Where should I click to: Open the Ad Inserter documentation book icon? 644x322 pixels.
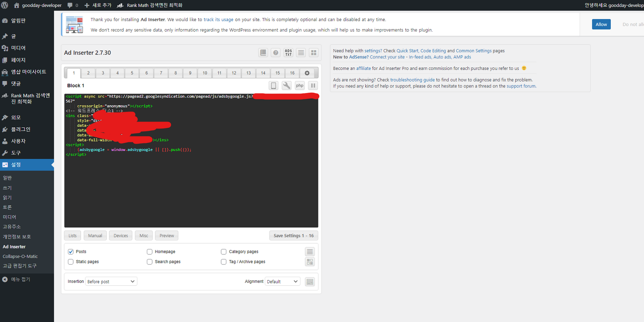(x=263, y=53)
